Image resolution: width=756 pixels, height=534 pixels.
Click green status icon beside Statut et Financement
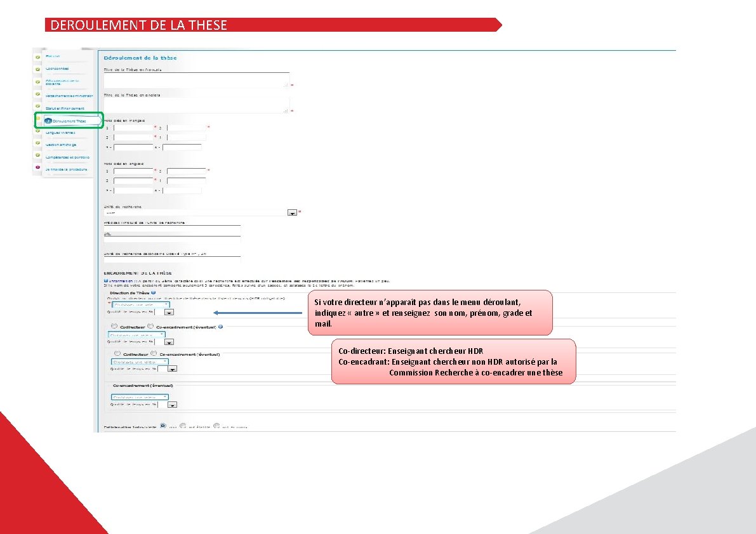click(37, 107)
